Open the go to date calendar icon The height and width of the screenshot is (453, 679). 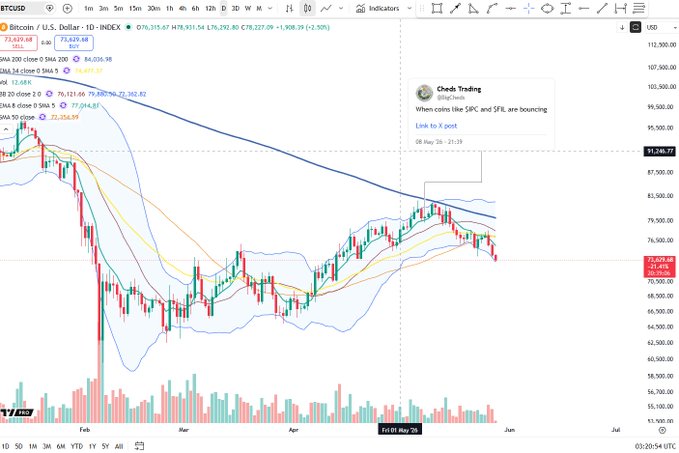[x=139, y=446]
